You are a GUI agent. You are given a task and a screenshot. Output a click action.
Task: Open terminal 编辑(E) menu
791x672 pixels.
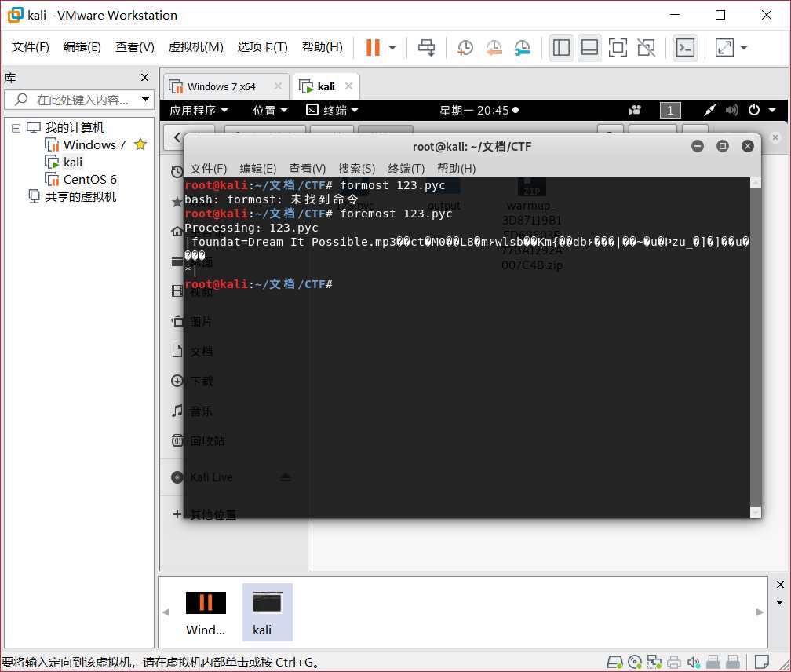257,169
